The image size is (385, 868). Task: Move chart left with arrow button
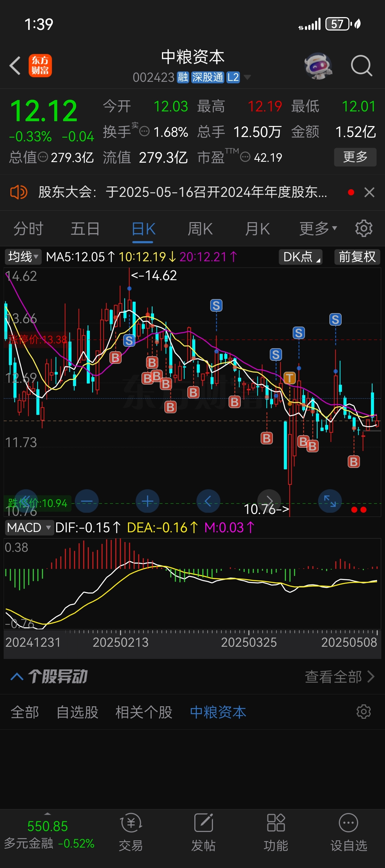click(x=208, y=501)
